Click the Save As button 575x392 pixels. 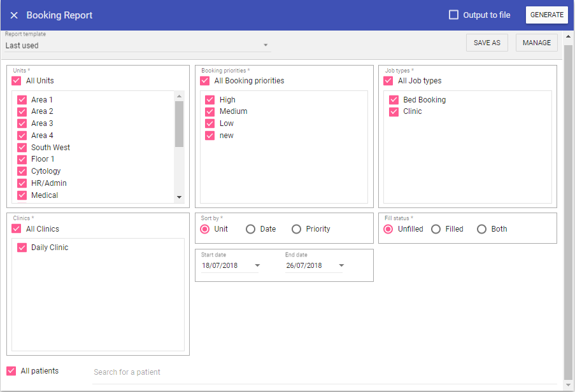point(487,43)
